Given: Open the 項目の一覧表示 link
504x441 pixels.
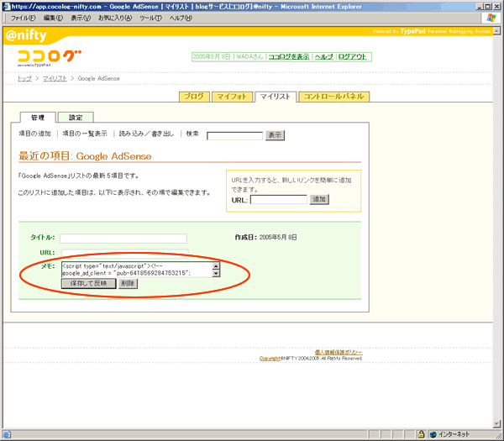Looking at the screenshot, I should (85, 134).
